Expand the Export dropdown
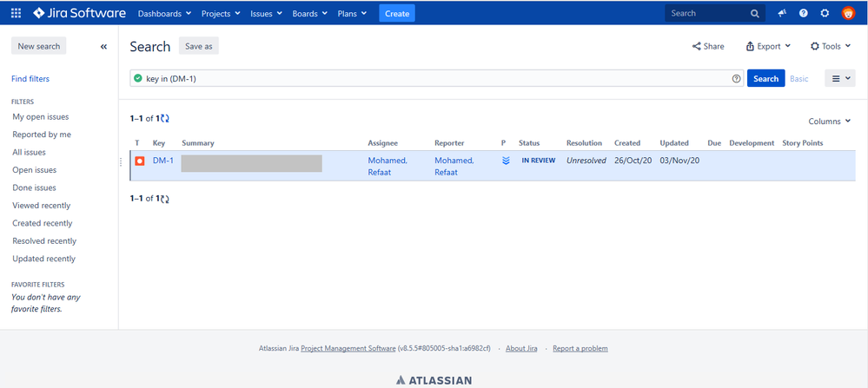 click(x=768, y=46)
